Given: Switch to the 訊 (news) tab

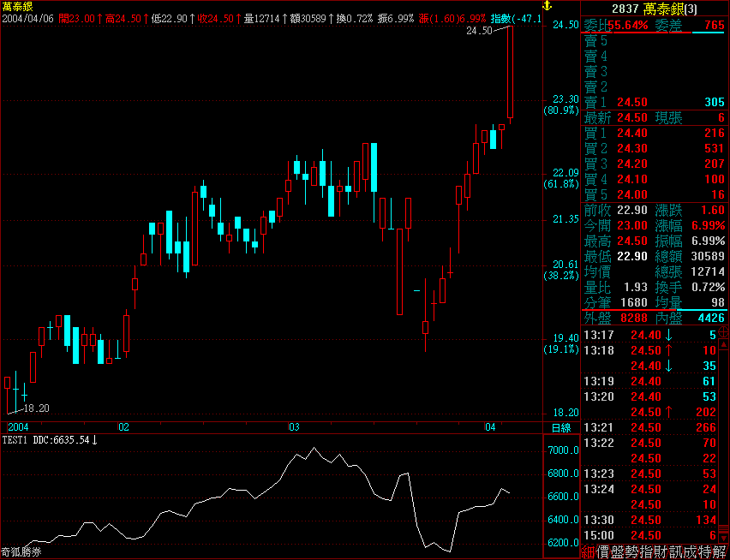Looking at the screenshot, I should (676, 552).
